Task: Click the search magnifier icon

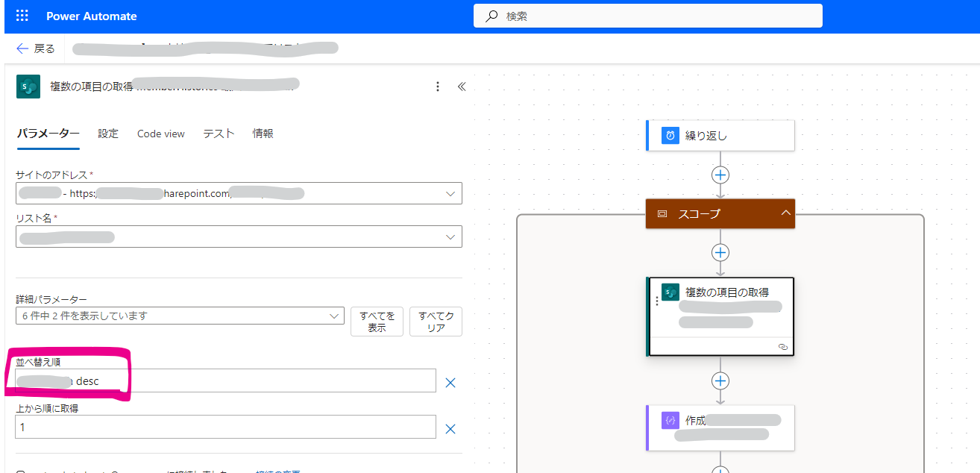Action: [x=491, y=16]
